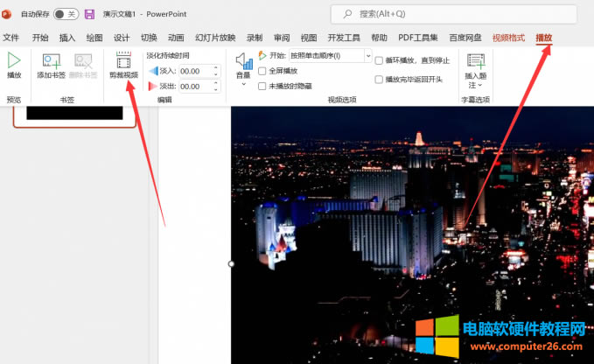Increase the fade-in duration stepper
Screen dimensions: 594x364
(x=216, y=67)
